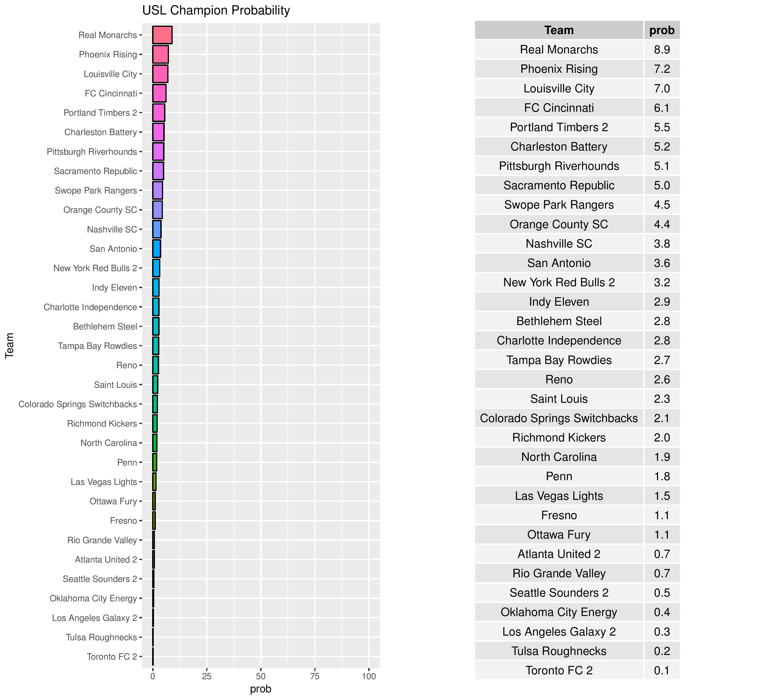Click the 'prob' table column header

(661, 30)
